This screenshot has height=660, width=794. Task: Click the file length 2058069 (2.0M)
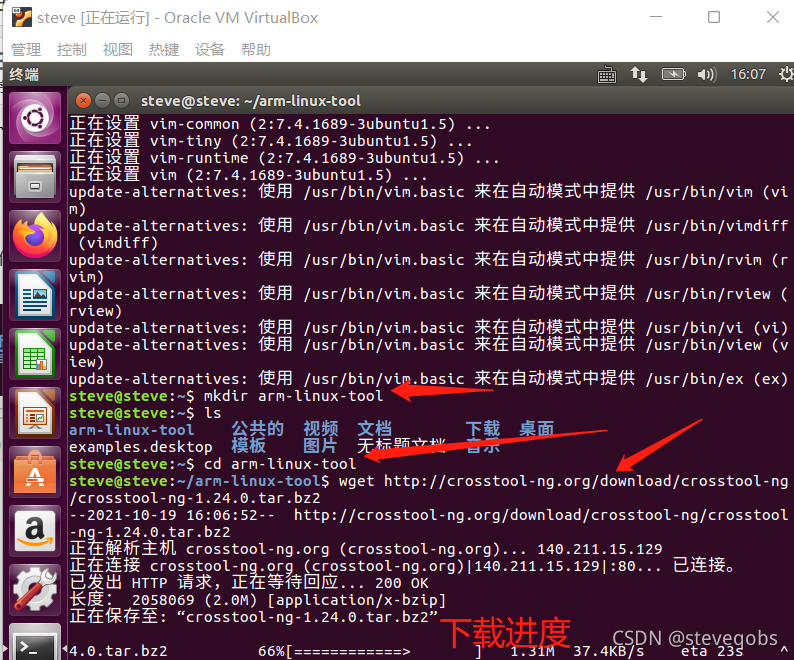tap(195, 600)
